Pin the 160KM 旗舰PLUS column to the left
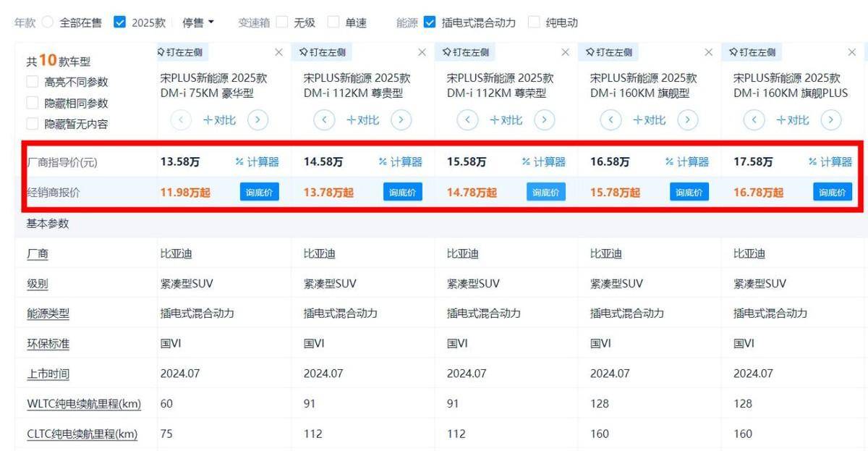Image resolution: width=868 pixels, height=451 pixels. tap(753, 52)
